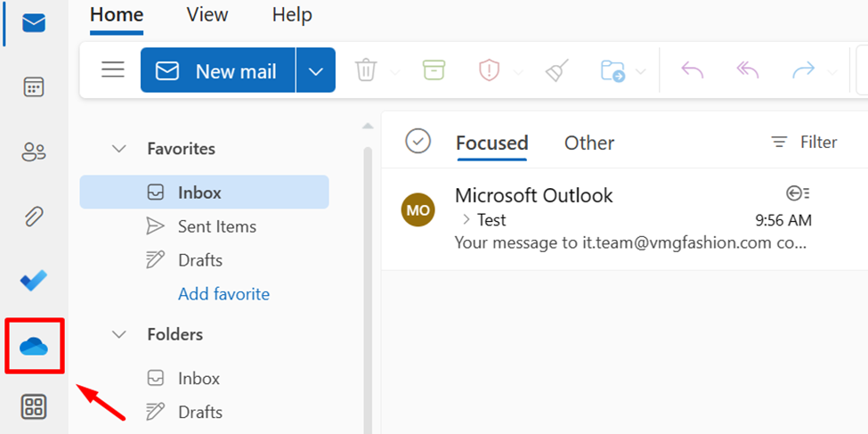Click the Sweep broom icon
The height and width of the screenshot is (434, 868).
tap(557, 70)
